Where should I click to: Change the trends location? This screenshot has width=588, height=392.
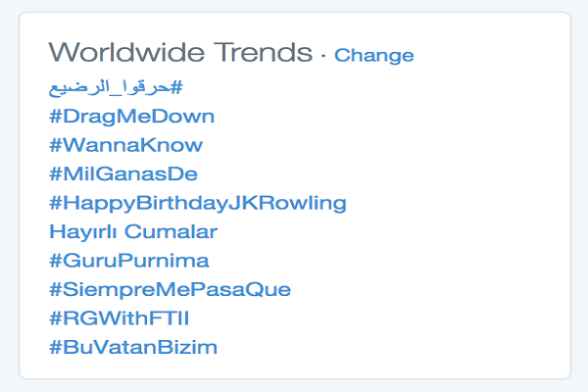click(x=373, y=55)
